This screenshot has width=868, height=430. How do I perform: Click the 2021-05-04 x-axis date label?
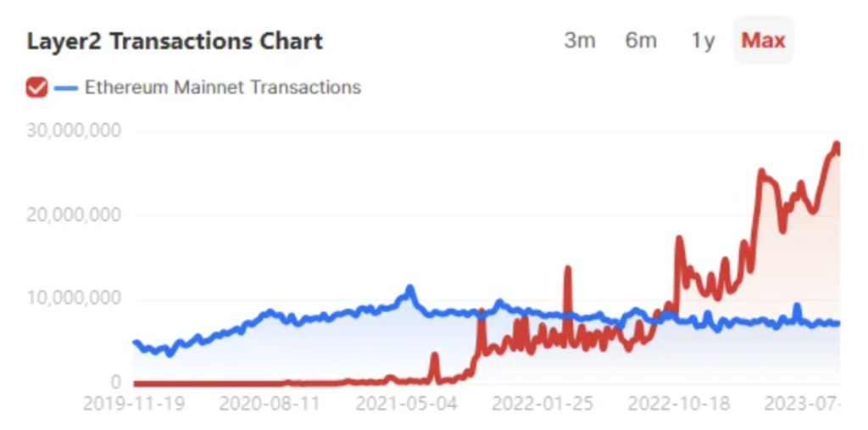406,404
